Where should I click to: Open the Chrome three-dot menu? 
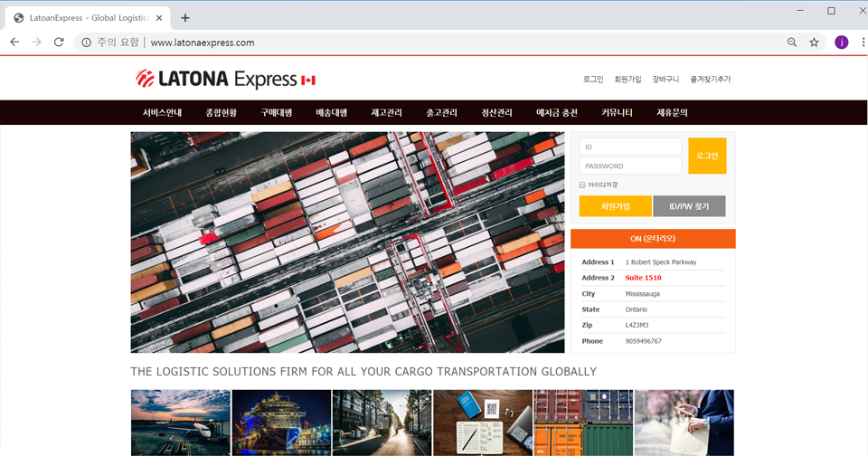point(862,43)
